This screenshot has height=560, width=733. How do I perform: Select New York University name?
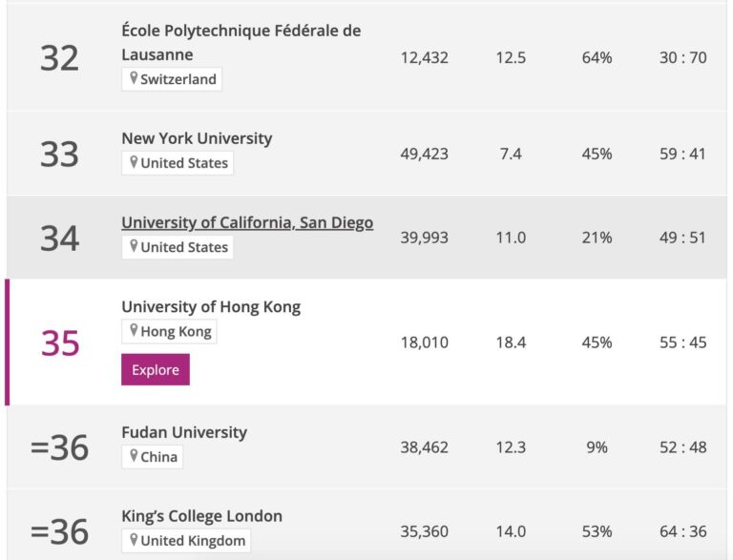(x=197, y=138)
